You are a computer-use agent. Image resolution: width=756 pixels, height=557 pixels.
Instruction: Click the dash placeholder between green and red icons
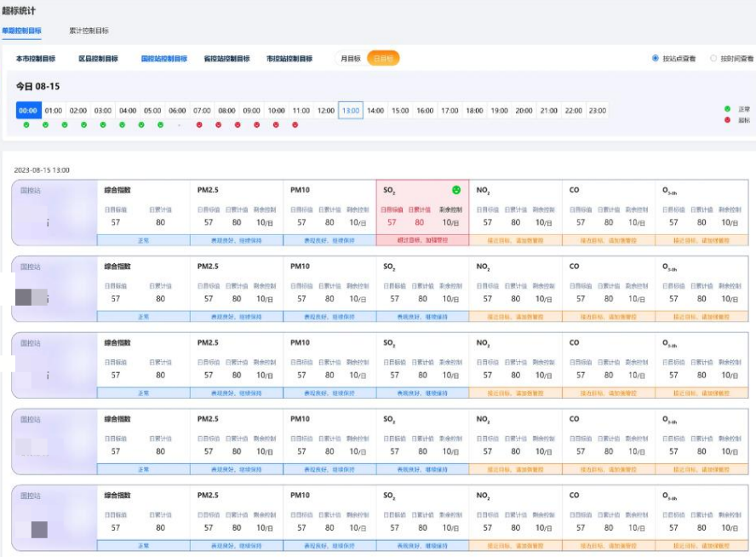(179, 125)
